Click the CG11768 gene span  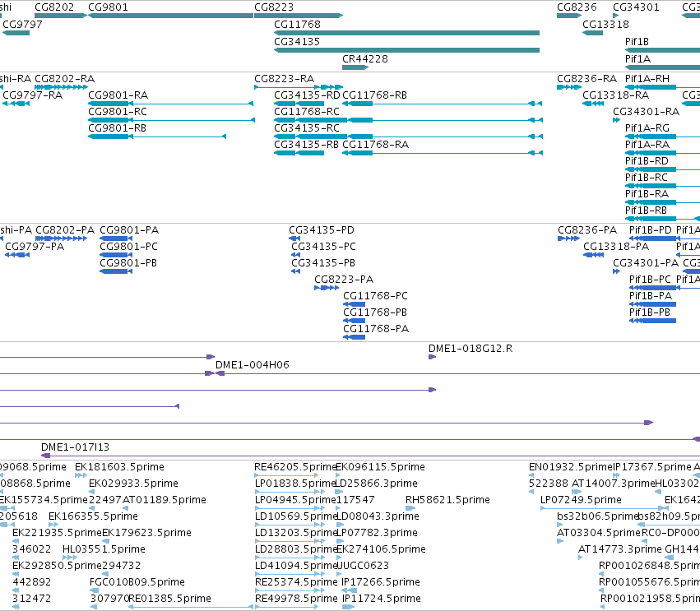click(x=406, y=33)
